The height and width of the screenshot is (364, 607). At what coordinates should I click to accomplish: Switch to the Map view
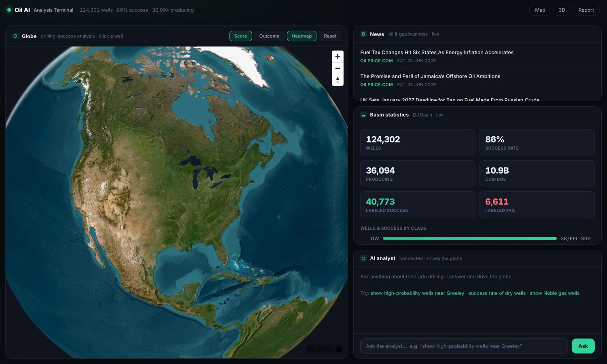click(540, 10)
